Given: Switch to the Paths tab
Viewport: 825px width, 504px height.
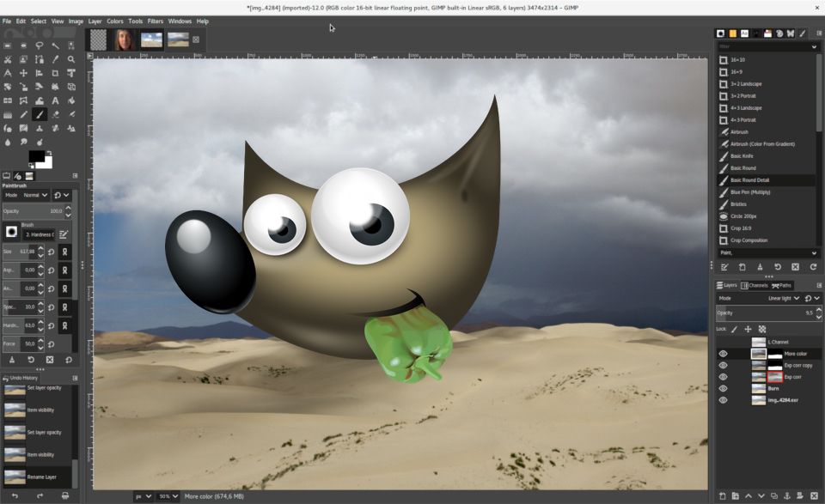Looking at the screenshot, I should (781, 285).
